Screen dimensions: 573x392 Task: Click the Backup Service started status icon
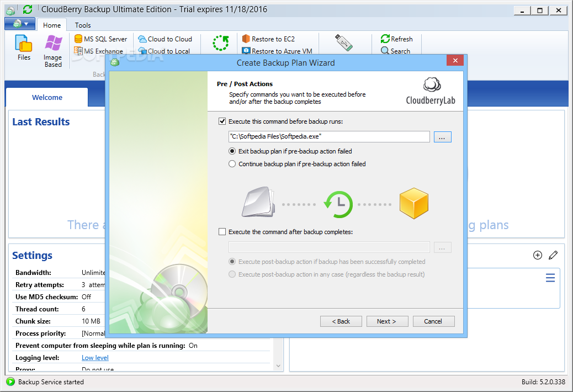click(x=10, y=382)
